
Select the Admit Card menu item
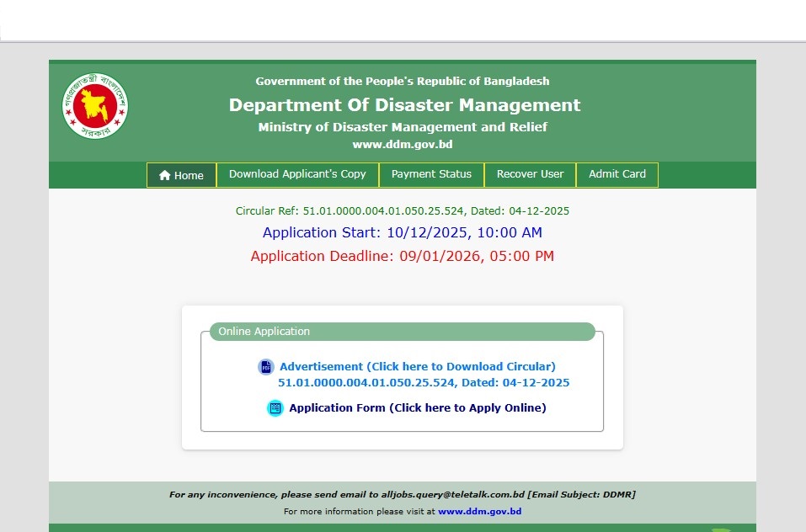617,174
